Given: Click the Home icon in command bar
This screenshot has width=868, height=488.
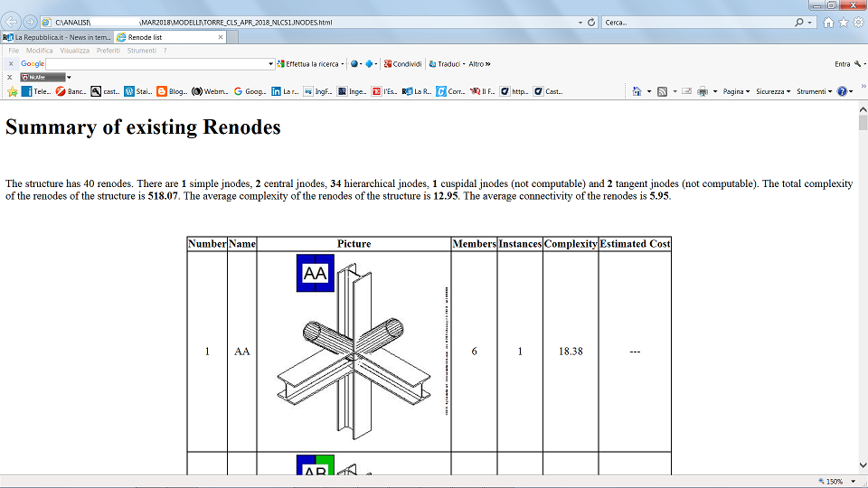Looking at the screenshot, I should click(x=637, y=91).
